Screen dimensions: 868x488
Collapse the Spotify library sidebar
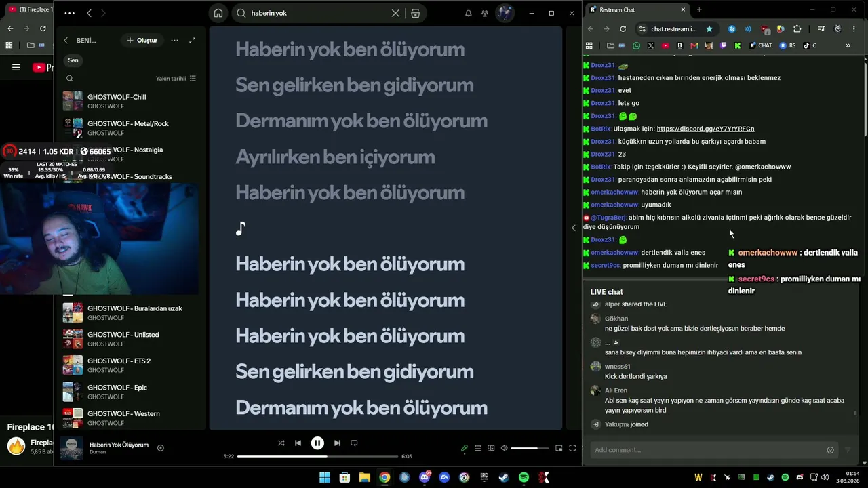(66, 41)
